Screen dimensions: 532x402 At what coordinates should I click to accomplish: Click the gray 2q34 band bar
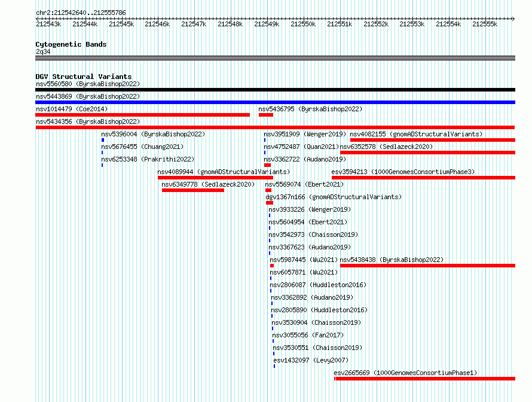275,58
